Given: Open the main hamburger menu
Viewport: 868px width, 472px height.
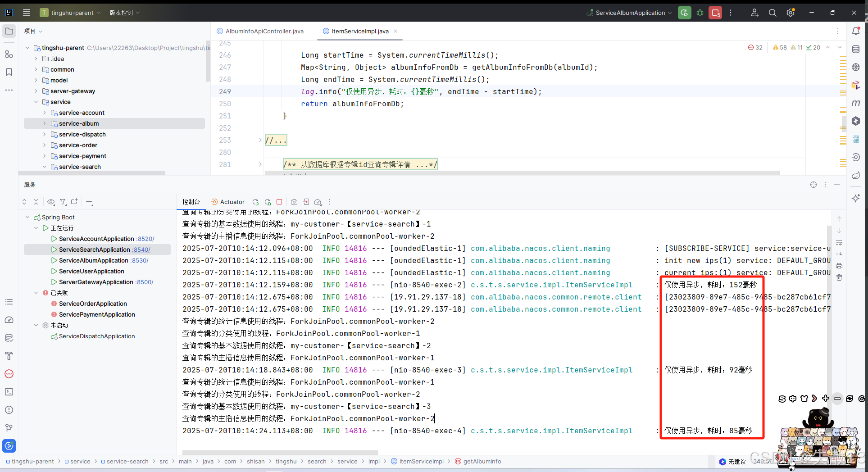Looking at the screenshot, I should tap(27, 13).
